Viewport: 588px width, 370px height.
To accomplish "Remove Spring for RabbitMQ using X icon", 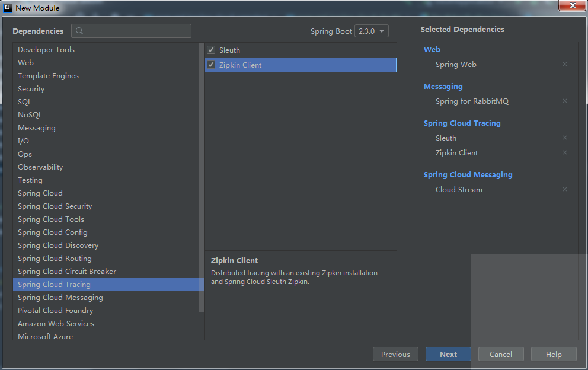I will (565, 101).
